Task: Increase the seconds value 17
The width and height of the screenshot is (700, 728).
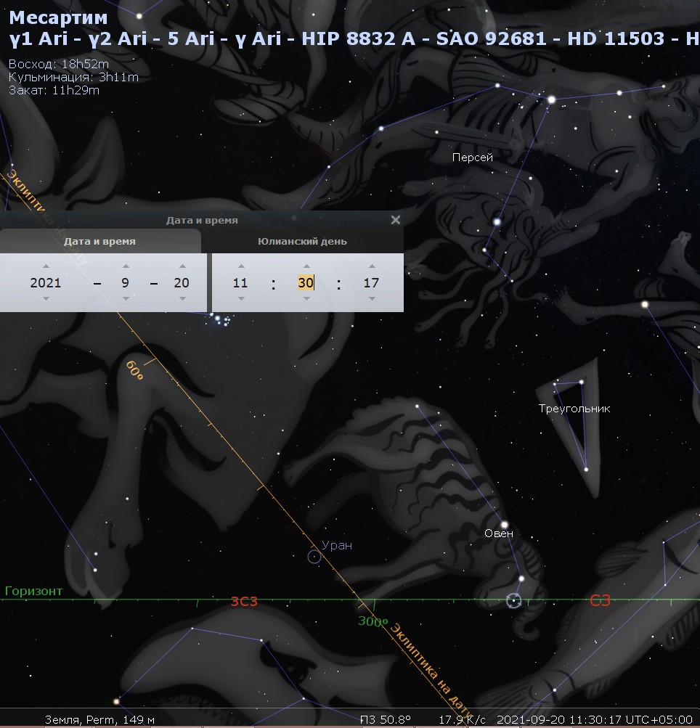Action: coord(372,266)
